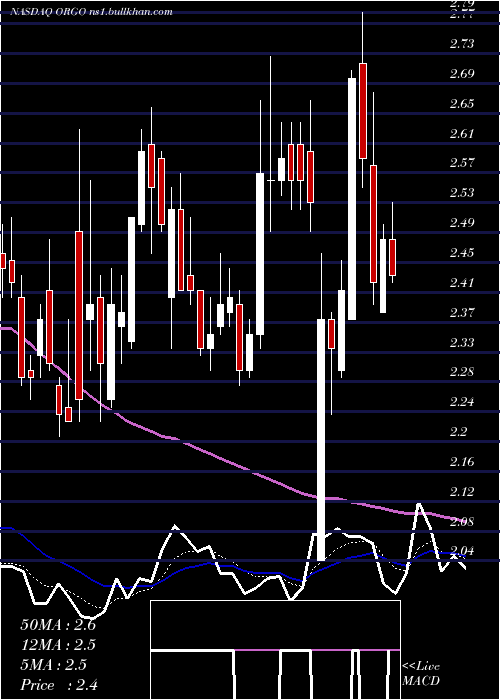Screen dimensions: 500x700
Task: Click the 2.45 price axis label
Action: click(x=462, y=252)
